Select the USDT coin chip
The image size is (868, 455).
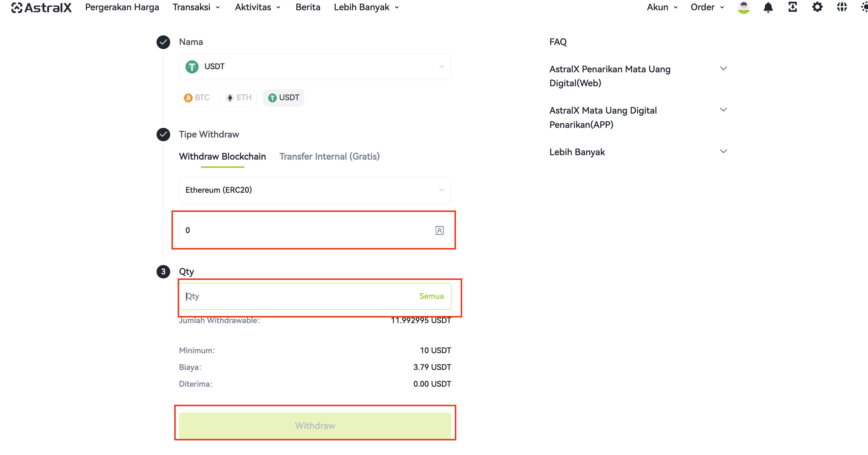283,98
